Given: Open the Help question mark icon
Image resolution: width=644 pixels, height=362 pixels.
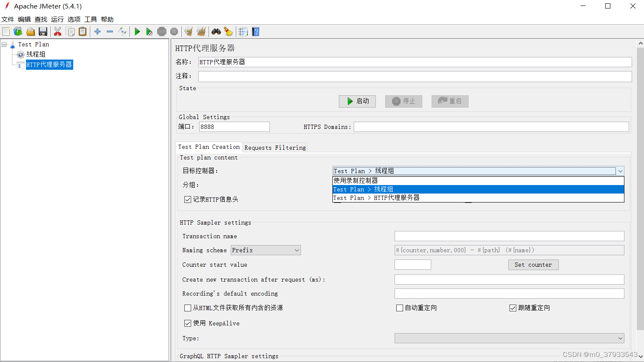Looking at the screenshot, I should click(256, 31).
